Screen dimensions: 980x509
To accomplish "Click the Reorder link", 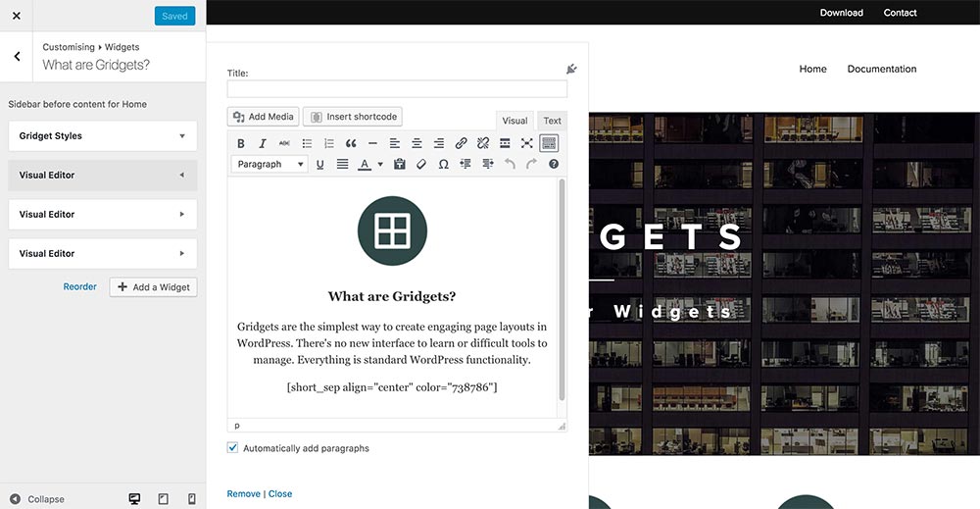I will point(80,286).
